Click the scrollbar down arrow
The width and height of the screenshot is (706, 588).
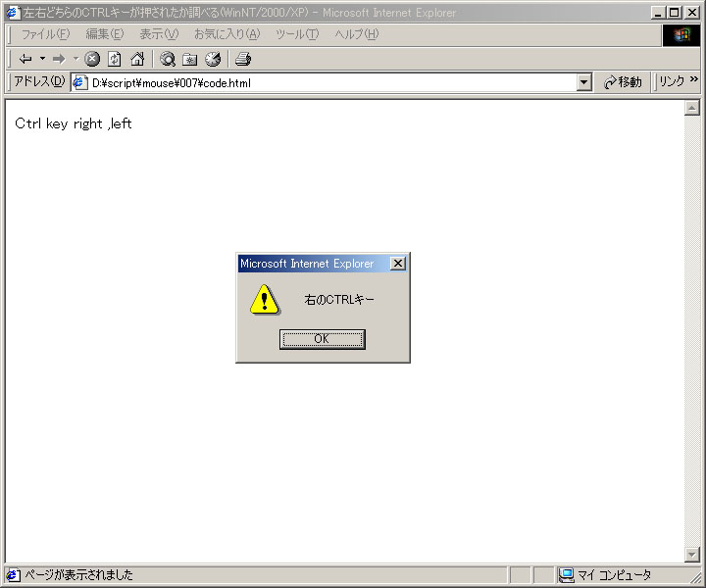pyautogui.click(x=691, y=555)
